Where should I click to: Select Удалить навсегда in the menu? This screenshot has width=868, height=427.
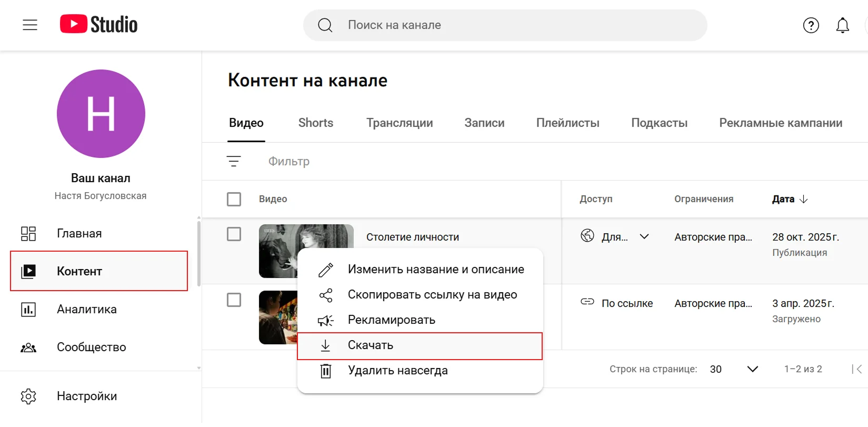pyautogui.click(x=397, y=371)
